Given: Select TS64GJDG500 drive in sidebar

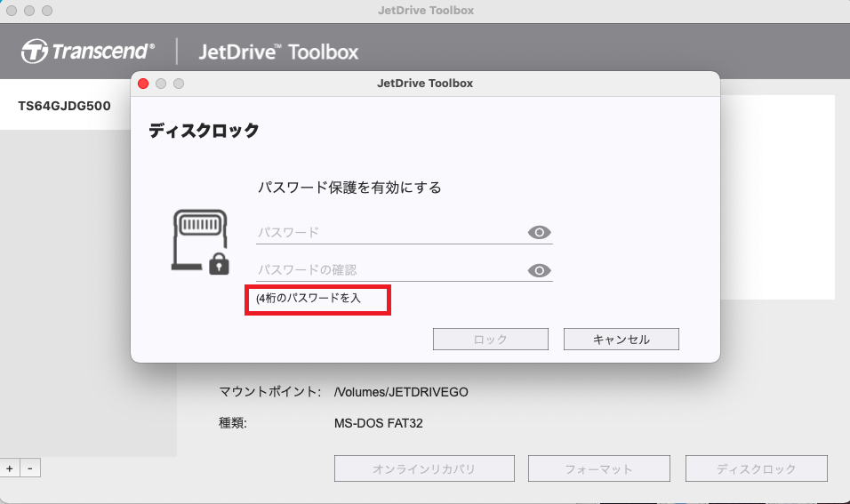Looking at the screenshot, I should coord(65,106).
